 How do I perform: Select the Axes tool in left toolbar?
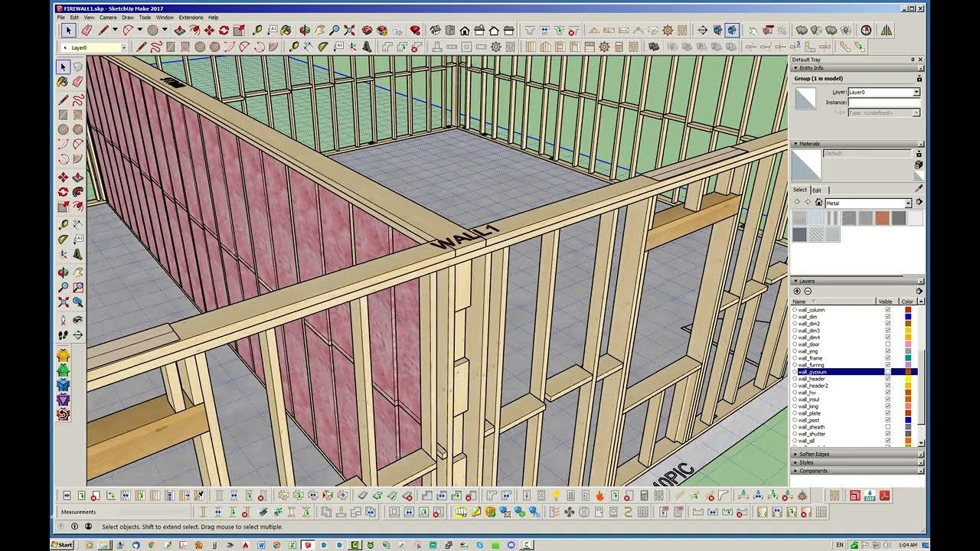coord(63,253)
